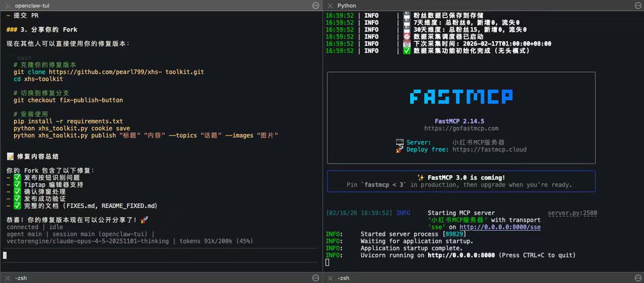
Task: Open the server.py:2580 source link
Action: point(572,213)
